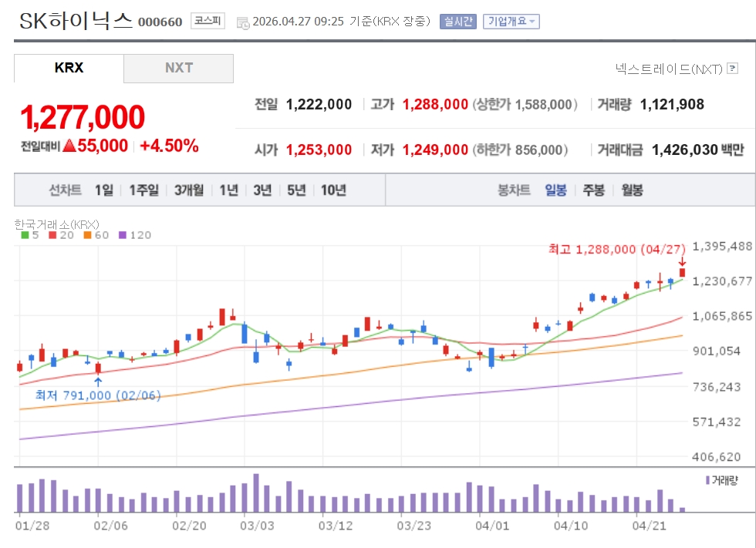Click the orange 60-day moving average legend
This screenshot has height=548, width=756.
96,235
